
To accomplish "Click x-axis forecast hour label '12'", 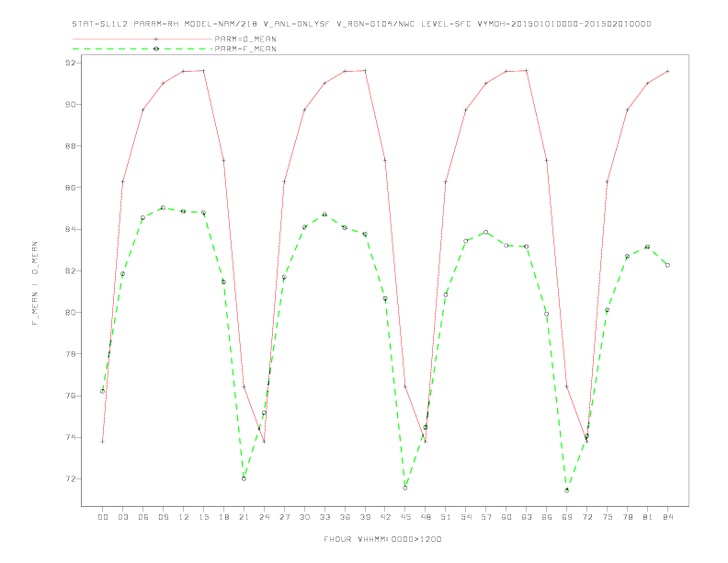I will click(x=184, y=517).
